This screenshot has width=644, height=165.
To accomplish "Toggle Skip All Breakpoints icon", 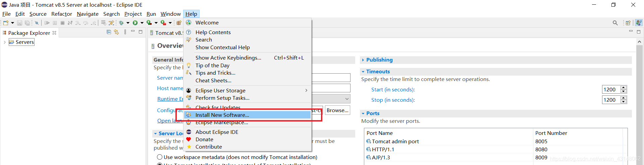I will (x=37, y=23).
